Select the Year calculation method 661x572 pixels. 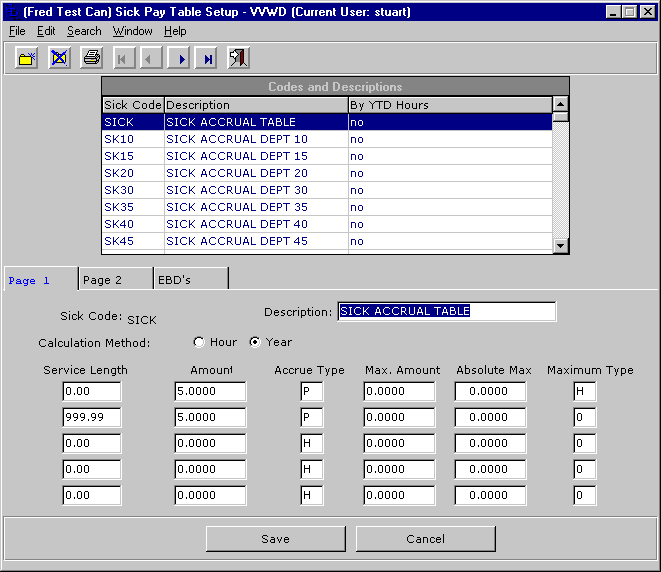click(254, 342)
